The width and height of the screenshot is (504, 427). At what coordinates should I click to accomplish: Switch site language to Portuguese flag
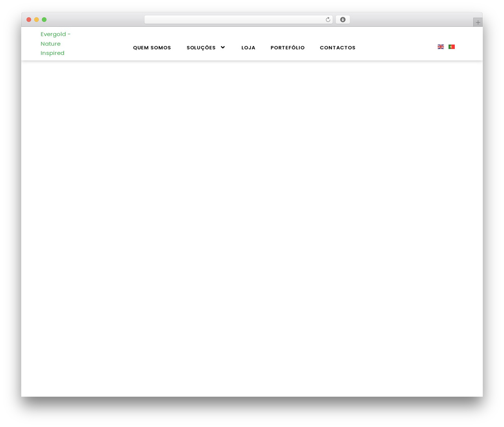tap(452, 47)
